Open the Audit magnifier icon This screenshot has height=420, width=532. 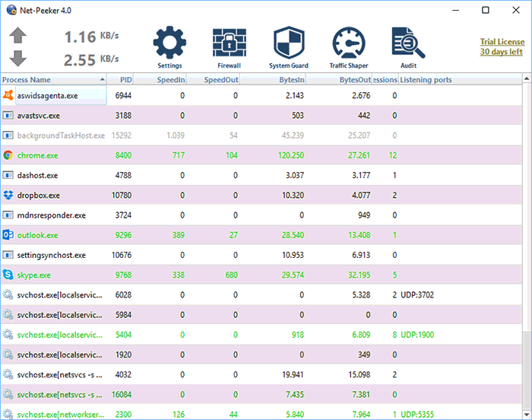(x=408, y=43)
